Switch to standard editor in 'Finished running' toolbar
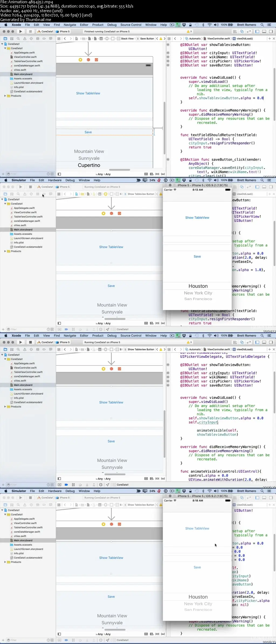276x644 pixels. (x=235, y=32)
